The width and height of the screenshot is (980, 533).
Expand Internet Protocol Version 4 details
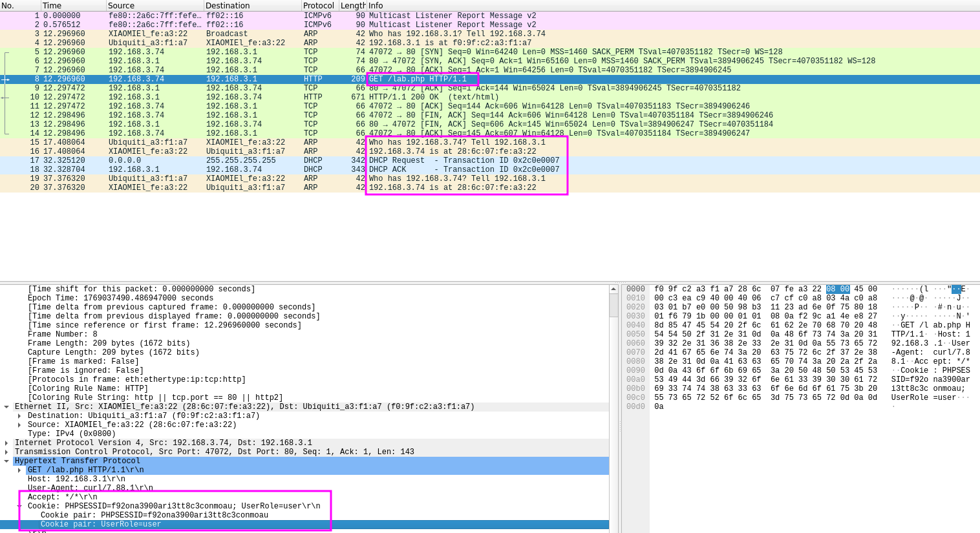point(6,443)
